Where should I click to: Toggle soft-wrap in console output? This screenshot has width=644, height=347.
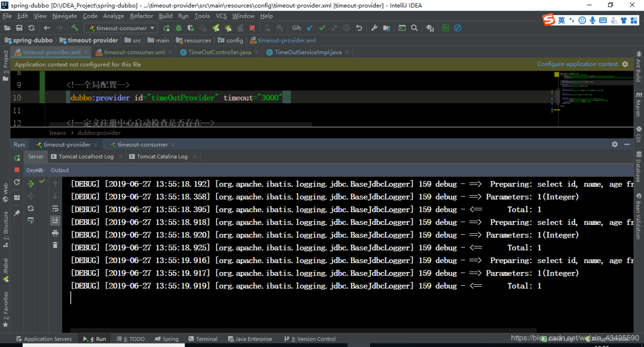[55, 209]
